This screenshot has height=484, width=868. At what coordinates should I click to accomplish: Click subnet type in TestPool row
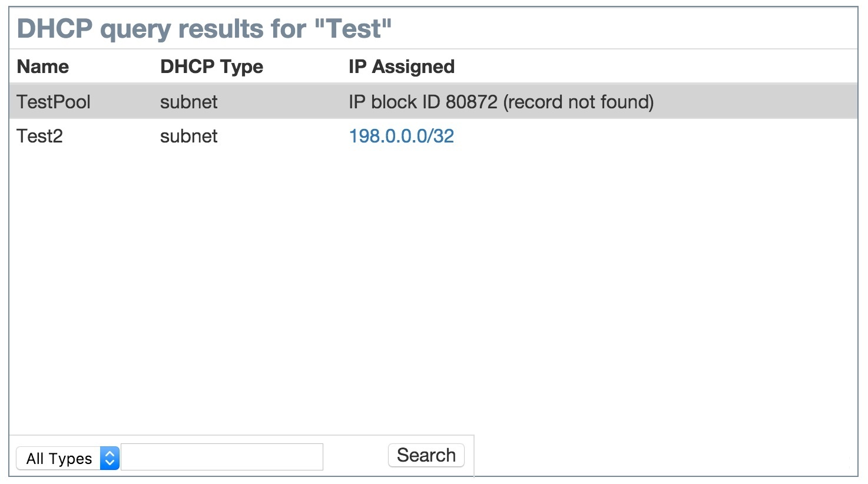click(x=188, y=102)
